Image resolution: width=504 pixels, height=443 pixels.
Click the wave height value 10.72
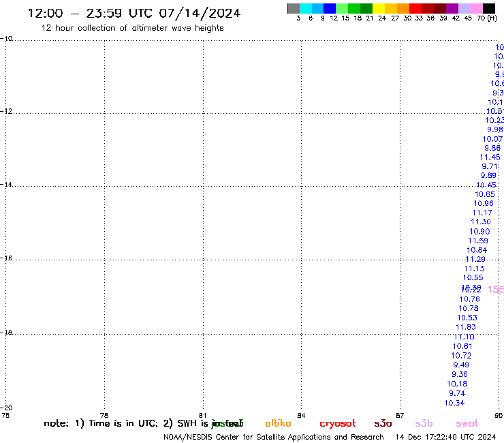[461, 356]
